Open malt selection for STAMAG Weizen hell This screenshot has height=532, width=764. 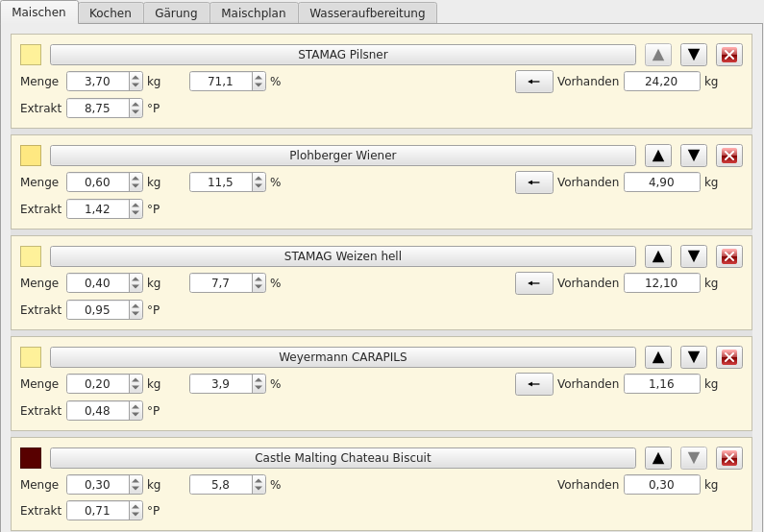tap(342, 256)
